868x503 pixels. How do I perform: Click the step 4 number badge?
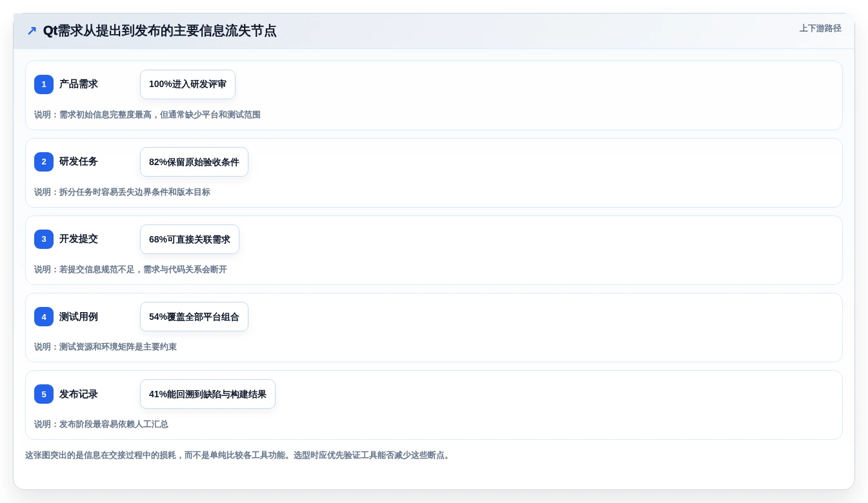pos(44,317)
